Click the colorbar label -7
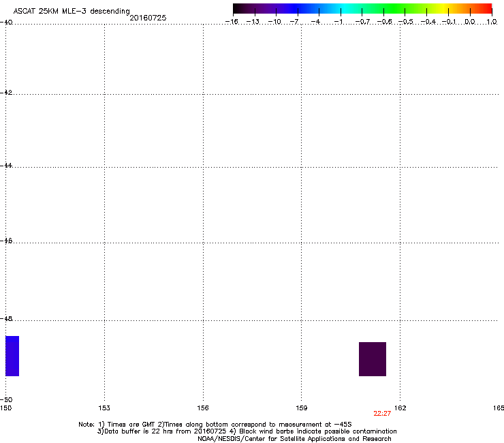This screenshot has width=504, height=443. point(294,22)
